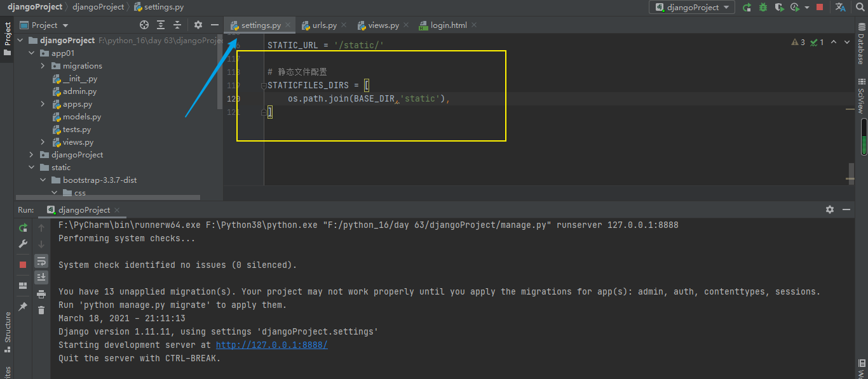Switch to the settings.py tab
Viewport: 868px width, 379px height.
tap(261, 25)
